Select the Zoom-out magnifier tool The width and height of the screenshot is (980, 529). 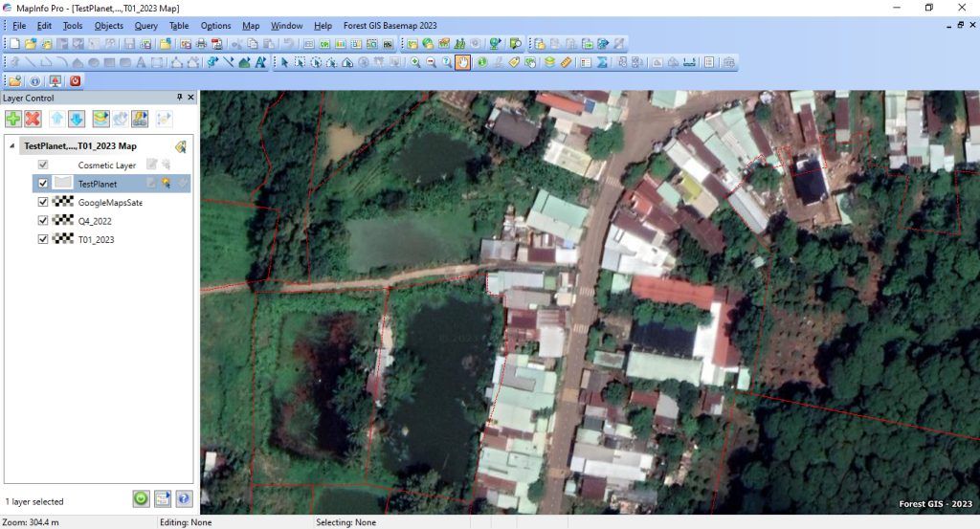(x=431, y=62)
